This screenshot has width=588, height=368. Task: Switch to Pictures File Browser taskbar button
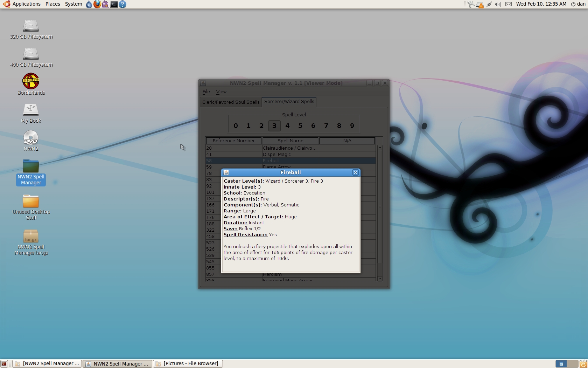(188, 364)
